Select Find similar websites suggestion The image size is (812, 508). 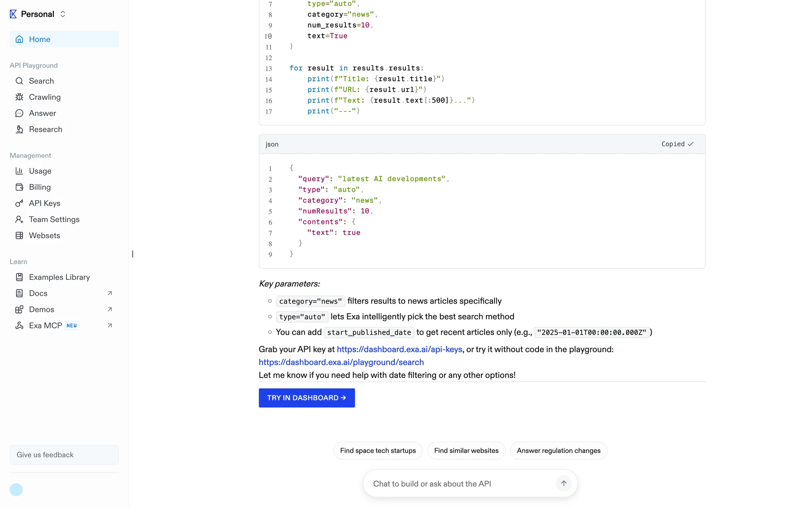(466, 450)
